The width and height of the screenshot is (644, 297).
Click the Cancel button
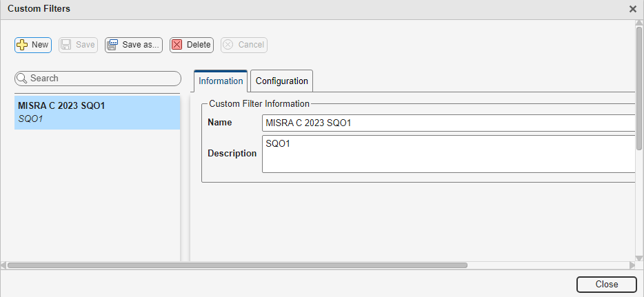244,45
